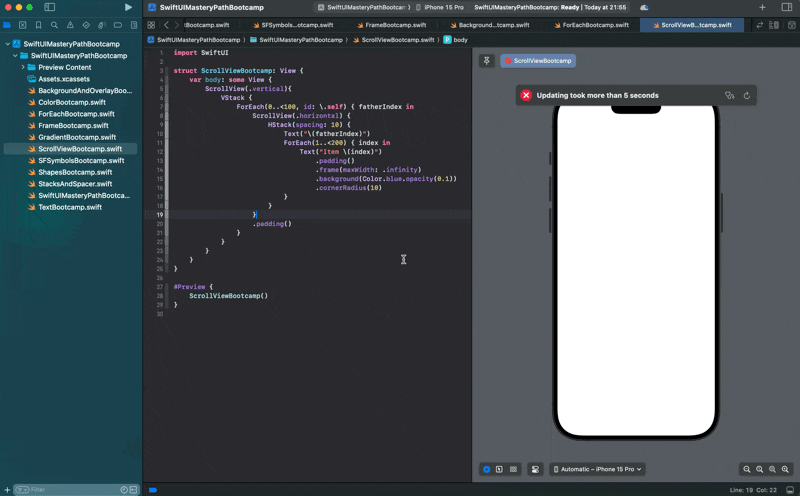Toggle the right inspector panel
This screenshot has height=496, width=800.
[x=787, y=7]
